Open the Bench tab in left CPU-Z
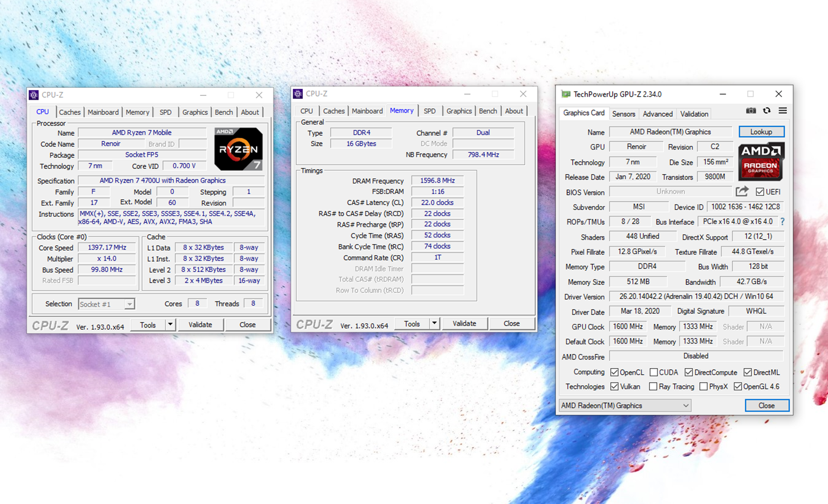Screen dimensions: 828x504 pos(224,112)
